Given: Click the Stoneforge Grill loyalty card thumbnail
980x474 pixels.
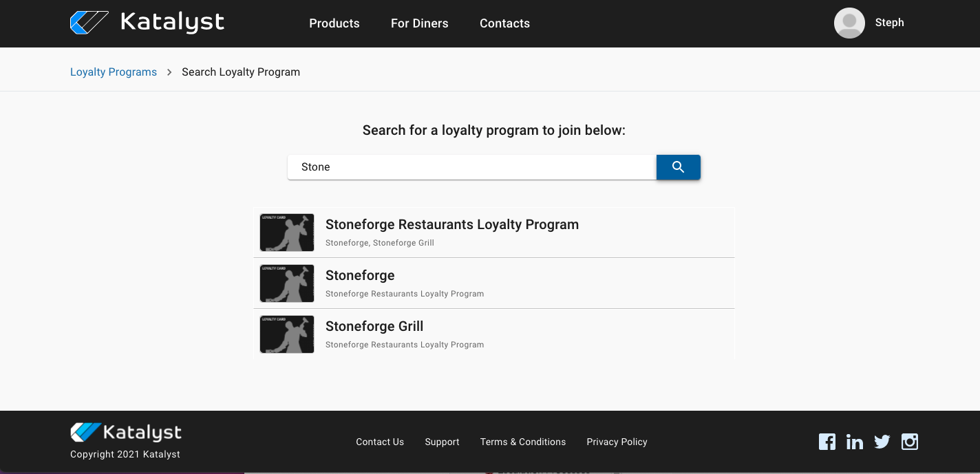Looking at the screenshot, I should [x=287, y=334].
